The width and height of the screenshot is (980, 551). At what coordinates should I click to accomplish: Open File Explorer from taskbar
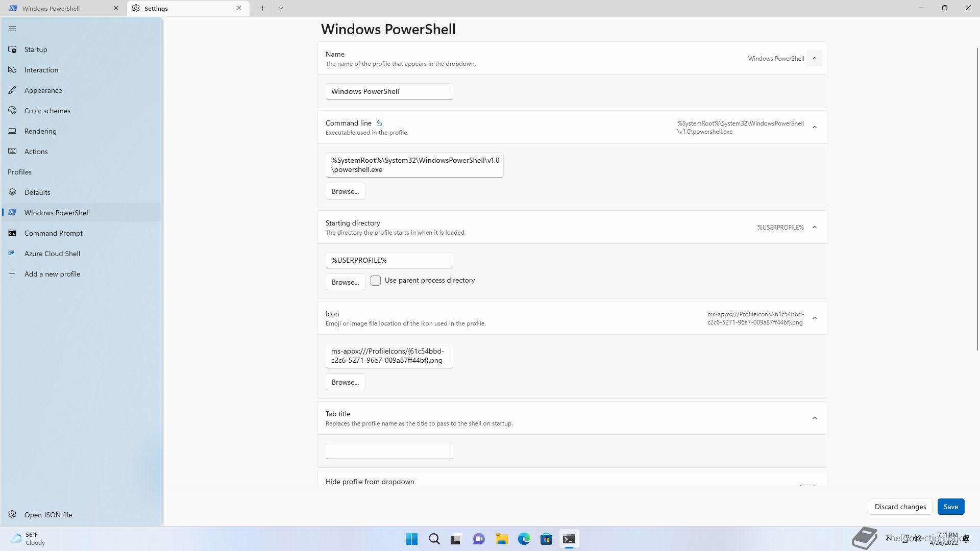(x=501, y=539)
